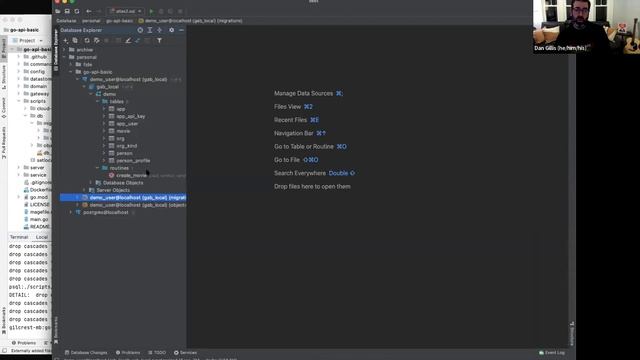The height and width of the screenshot is (360, 640).
Task: Click the Synchronize icon in main toolbar
Action: [x=77, y=11]
